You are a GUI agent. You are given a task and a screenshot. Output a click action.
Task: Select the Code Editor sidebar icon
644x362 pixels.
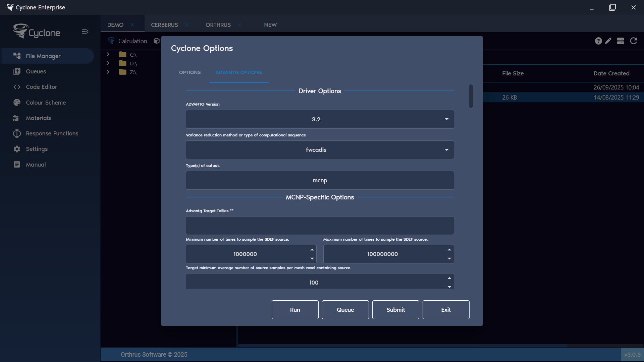point(42,87)
